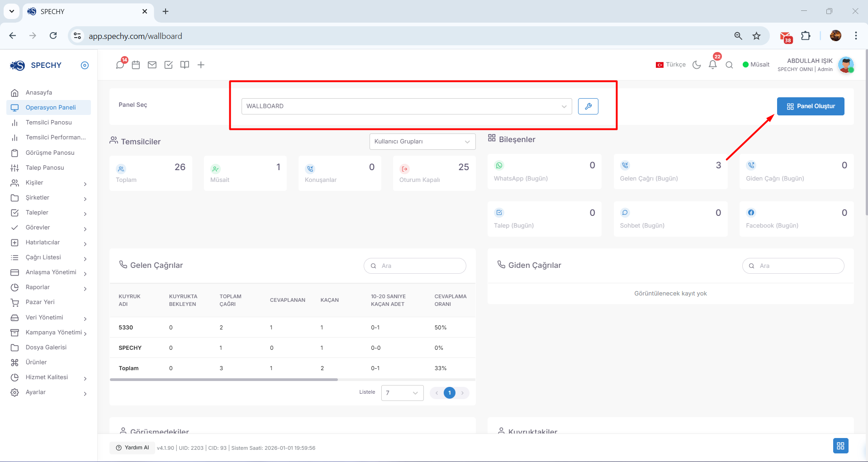868x462 pixels.
Task: Click the Yardım AI button
Action: coord(132,448)
